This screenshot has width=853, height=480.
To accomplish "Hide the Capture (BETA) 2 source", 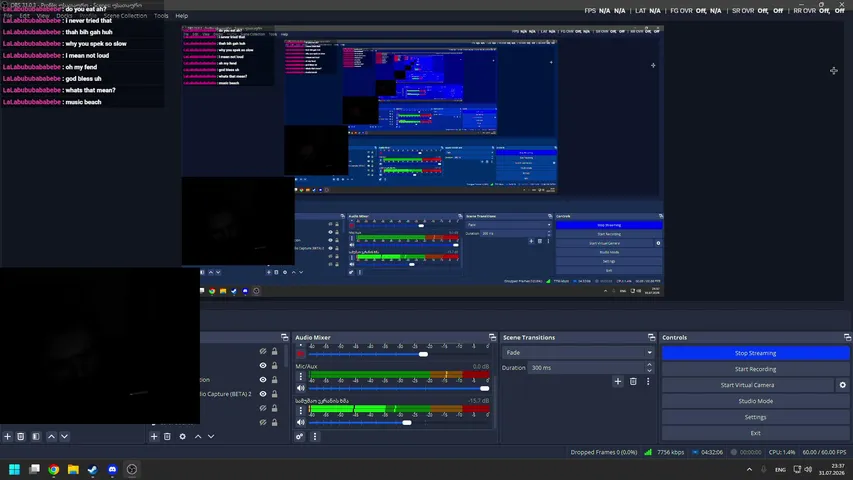I will (263, 394).
